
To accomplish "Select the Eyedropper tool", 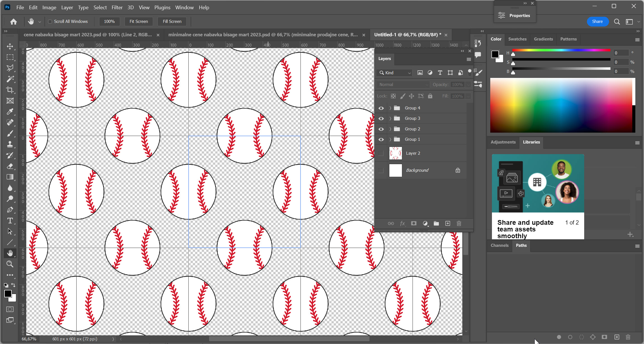I will 10,112.
